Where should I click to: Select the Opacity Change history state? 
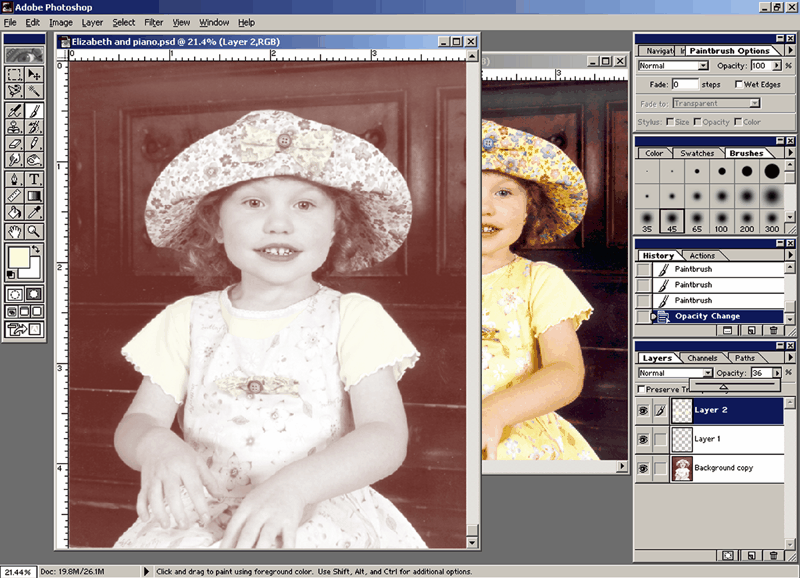coord(707,316)
